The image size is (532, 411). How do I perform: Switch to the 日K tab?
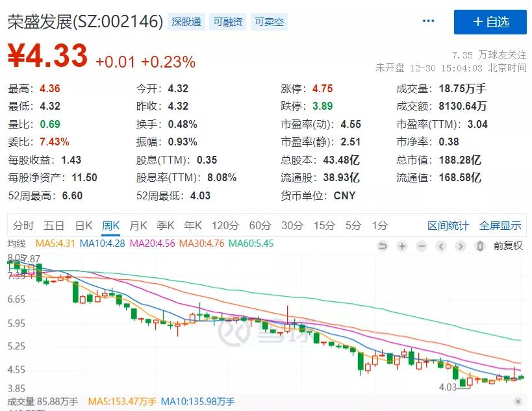(84, 225)
